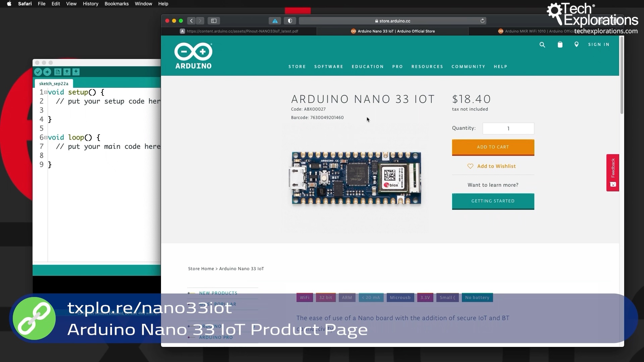
Task: Click the ARM feature tag
Action: point(347,297)
